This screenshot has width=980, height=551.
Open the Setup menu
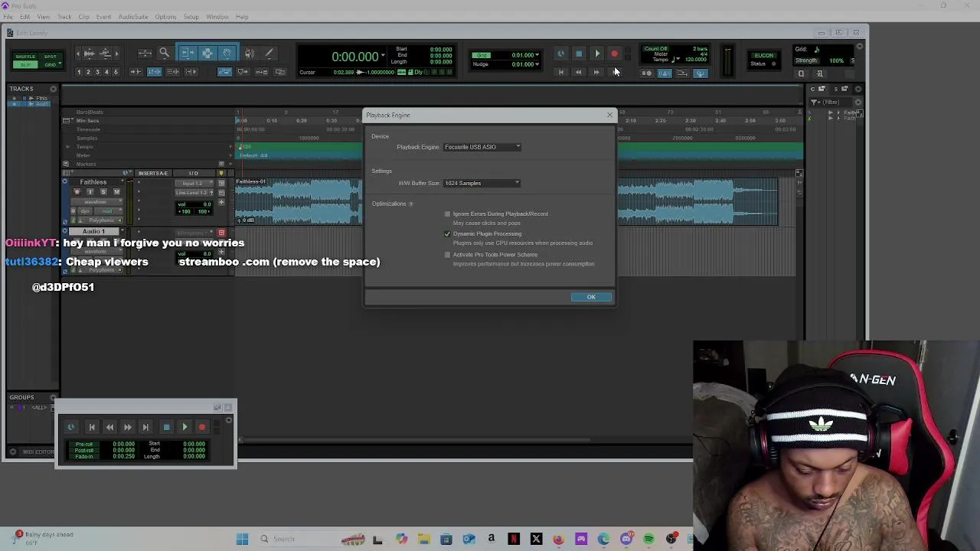tap(191, 17)
